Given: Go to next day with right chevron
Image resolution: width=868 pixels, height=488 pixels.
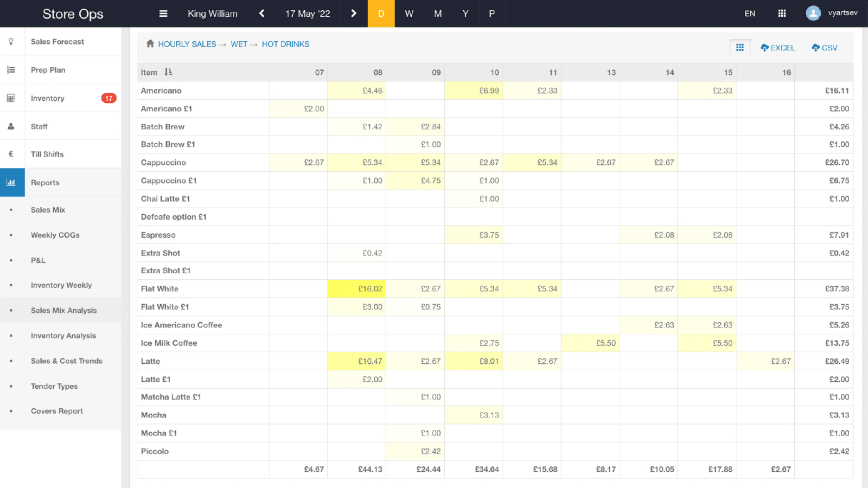Looking at the screenshot, I should pyautogui.click(x=354, y=14).
